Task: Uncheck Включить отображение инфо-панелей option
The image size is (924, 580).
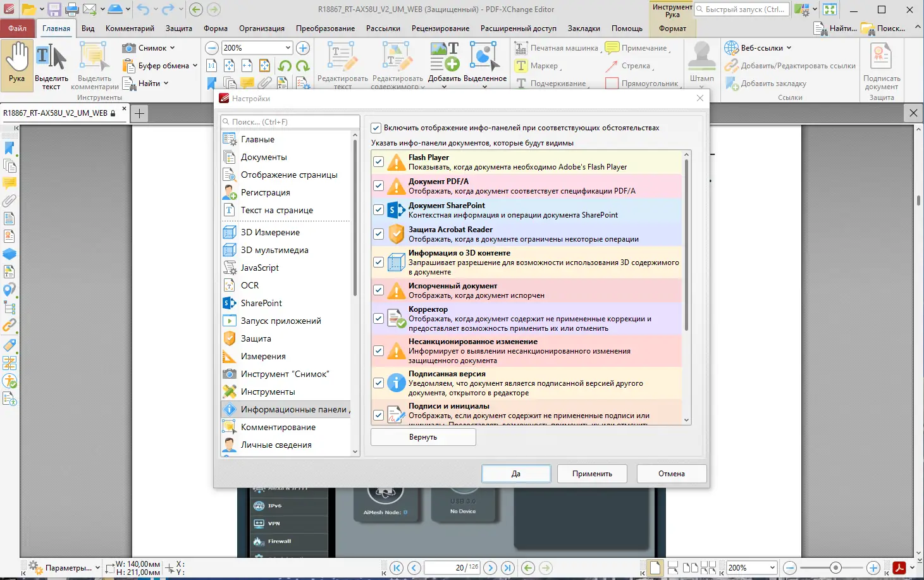Action: [376, 127]
